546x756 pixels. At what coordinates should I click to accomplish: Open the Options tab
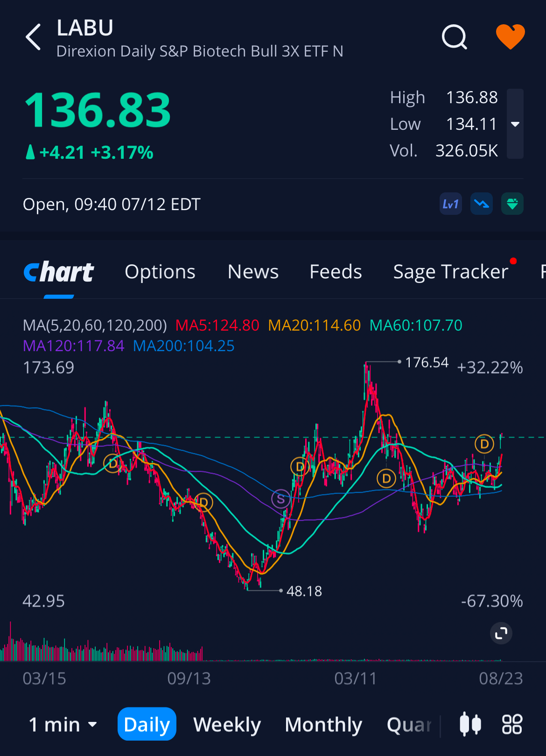point(160,272)
